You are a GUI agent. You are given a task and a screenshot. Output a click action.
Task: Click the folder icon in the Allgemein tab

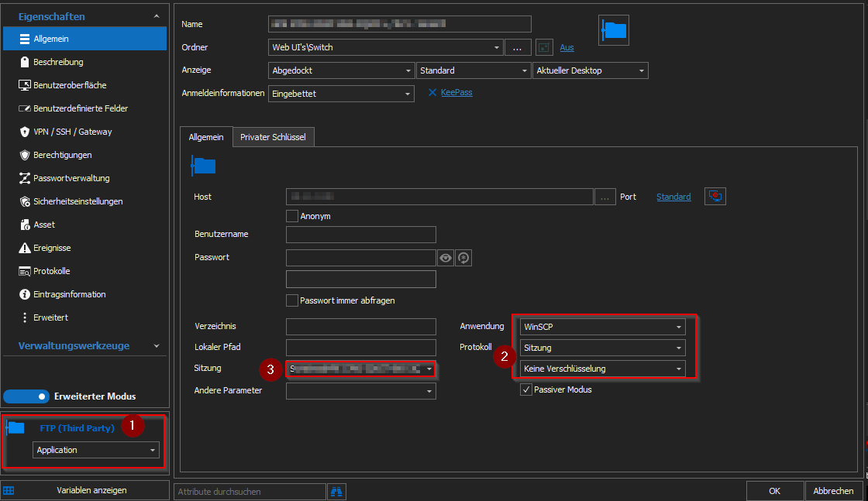coord(203,166)
